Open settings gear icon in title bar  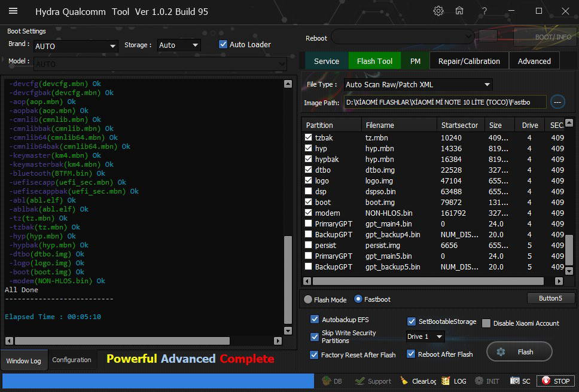pyautogui.click(x=438, y=11)
